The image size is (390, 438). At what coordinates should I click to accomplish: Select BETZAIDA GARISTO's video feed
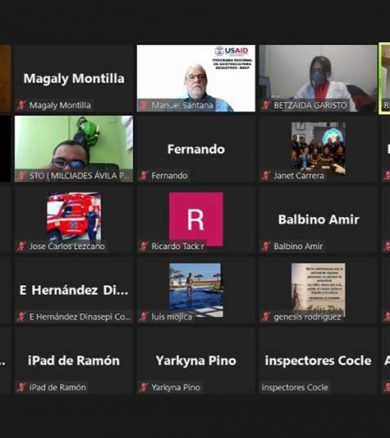[318, 78]
